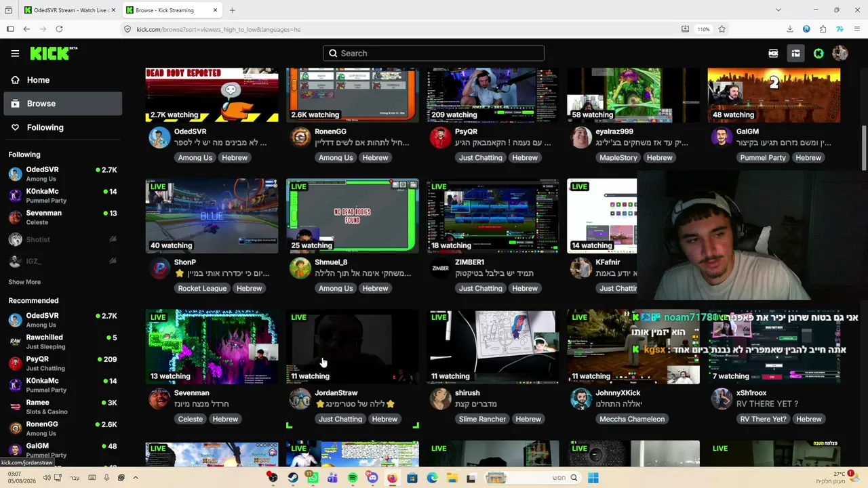The image size is (868, 488).
Task: Open the Firefox extensions puzzle icon
Action: [x=823, y=29]
